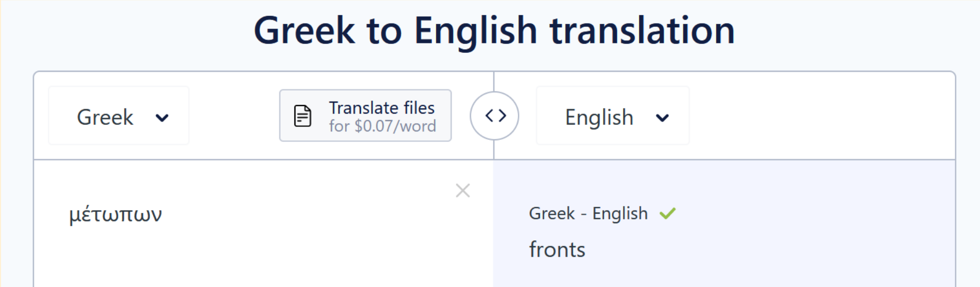Expand the English language chevron arrow
Screen dimensions: 980x287
(x=662, y=118)
